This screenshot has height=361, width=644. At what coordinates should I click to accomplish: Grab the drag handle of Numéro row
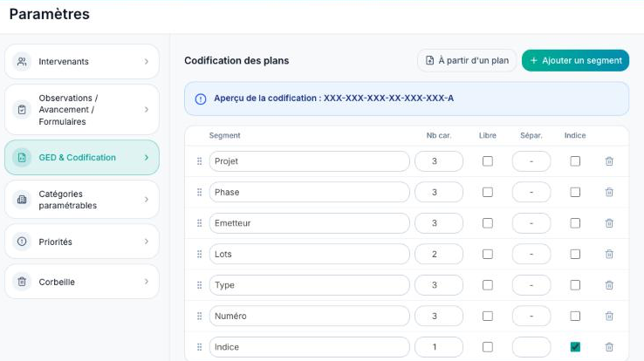click(199, 316)
